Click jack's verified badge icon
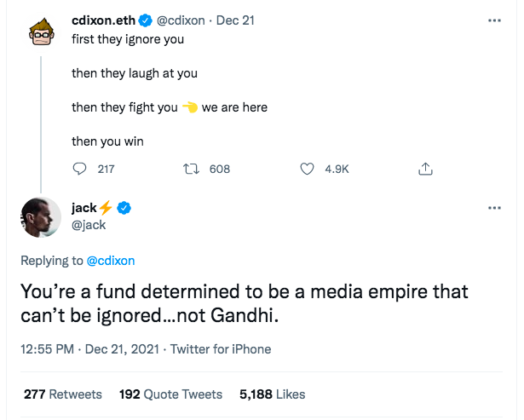 coord(124,208)
